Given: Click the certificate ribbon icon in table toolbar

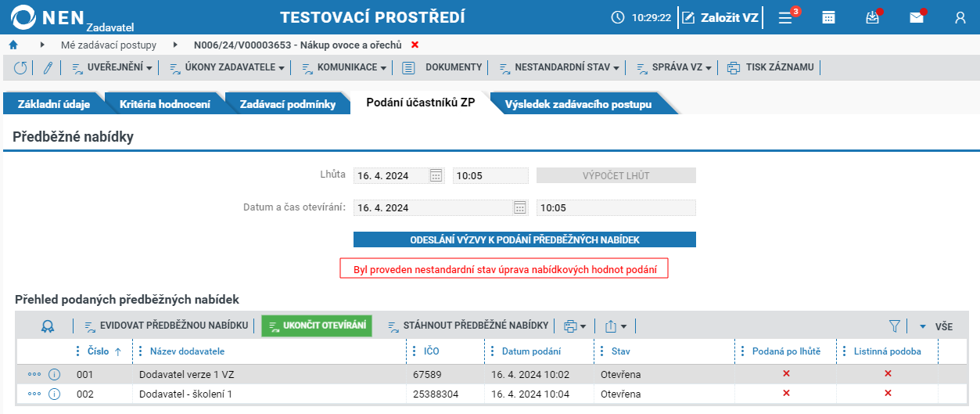Looking at the screenshot, I should (48, 326).
